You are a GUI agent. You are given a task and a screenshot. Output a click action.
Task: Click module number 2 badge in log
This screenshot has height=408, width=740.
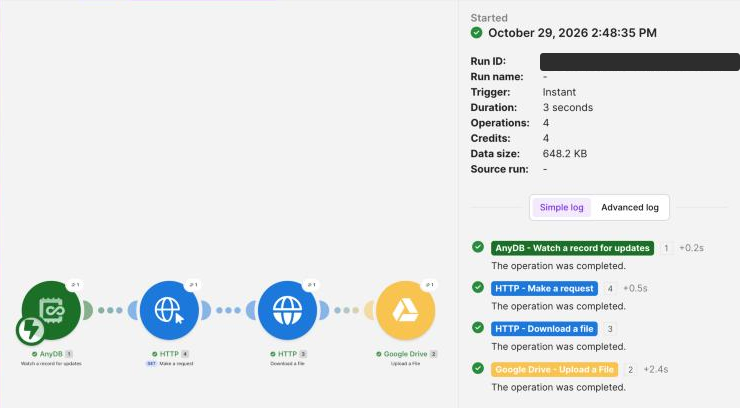(631, 369)
